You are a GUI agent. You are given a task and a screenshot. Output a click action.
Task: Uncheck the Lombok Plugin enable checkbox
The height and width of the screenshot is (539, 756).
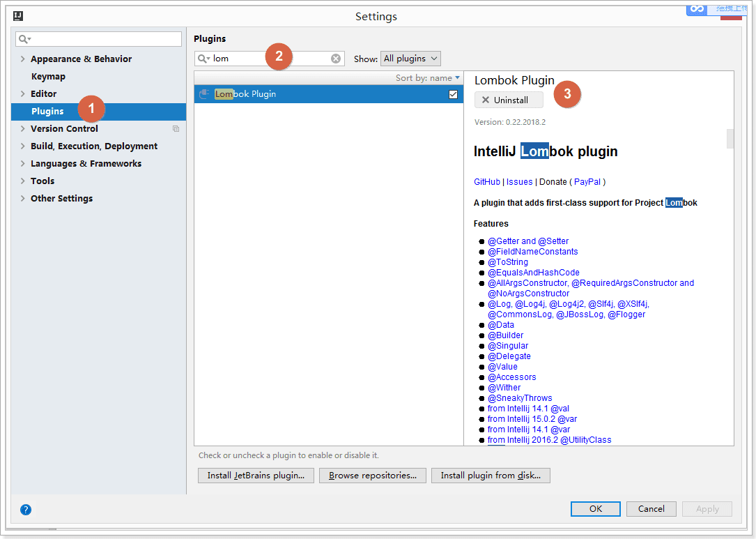[453, 94]
